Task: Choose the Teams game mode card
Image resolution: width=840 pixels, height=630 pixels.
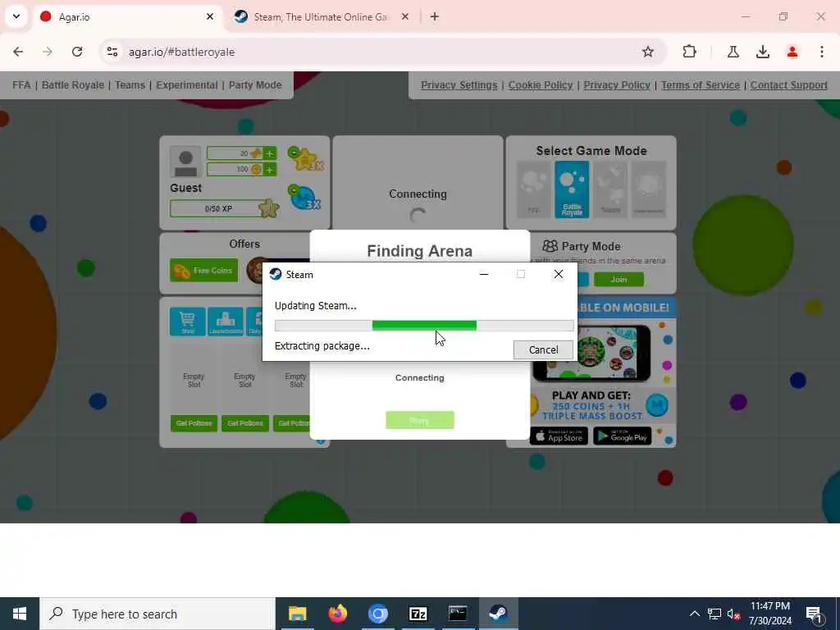Action: point(610,189)
